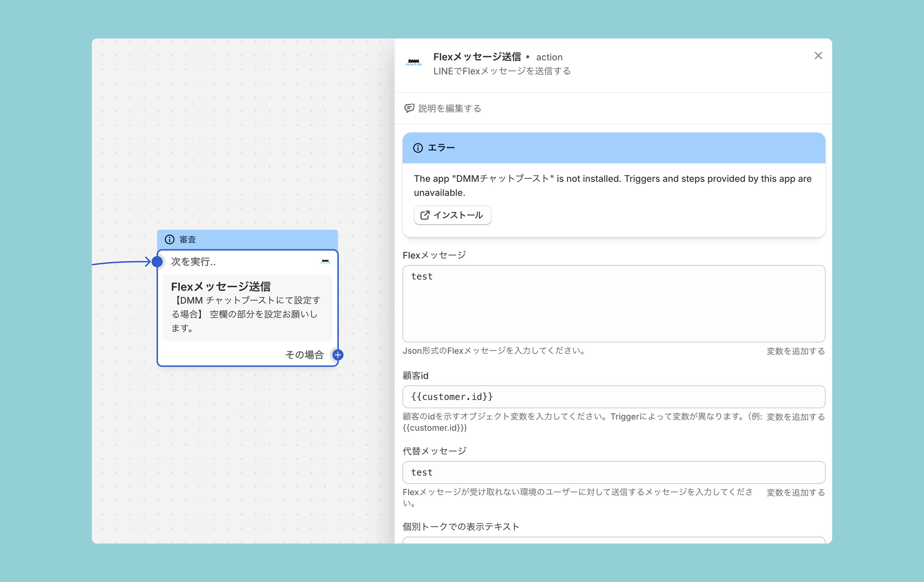Click the blue input dot on node

coord(157,262)
